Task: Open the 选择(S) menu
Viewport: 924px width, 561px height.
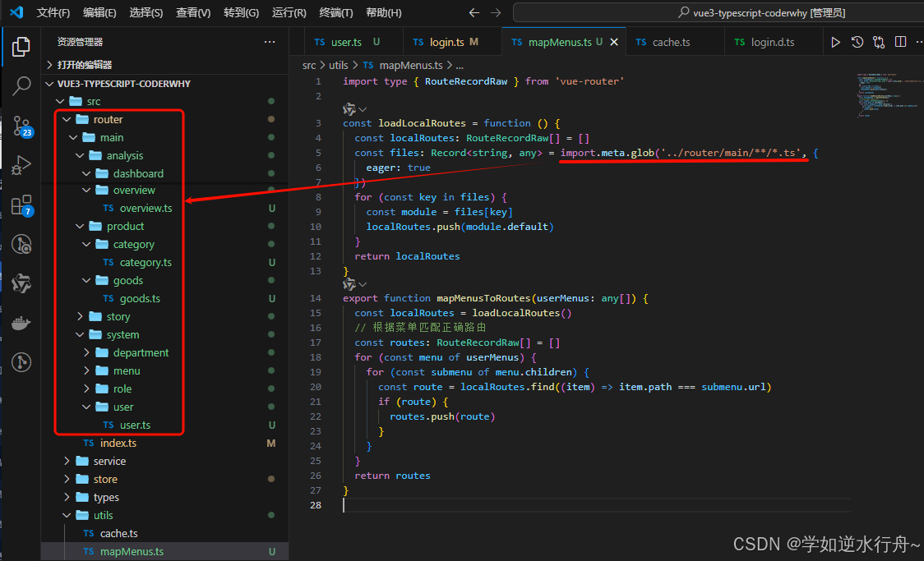Action: coord(146,12)
